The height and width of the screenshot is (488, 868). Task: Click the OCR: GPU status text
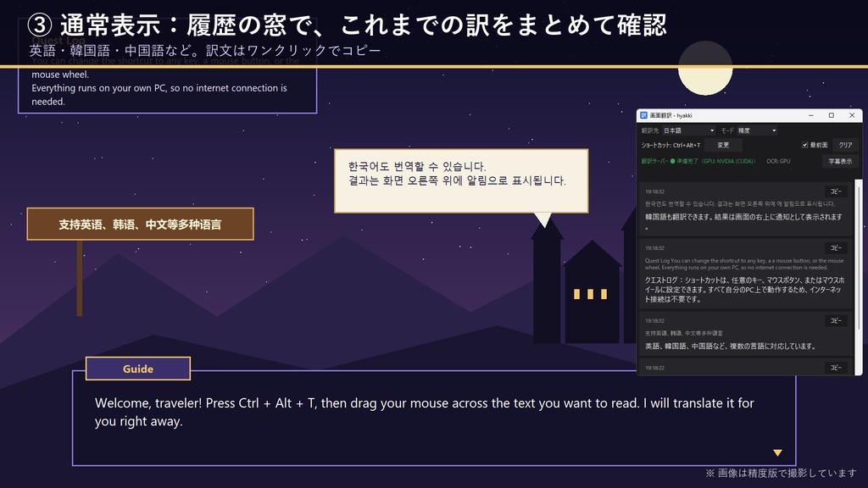click(778, 162)
